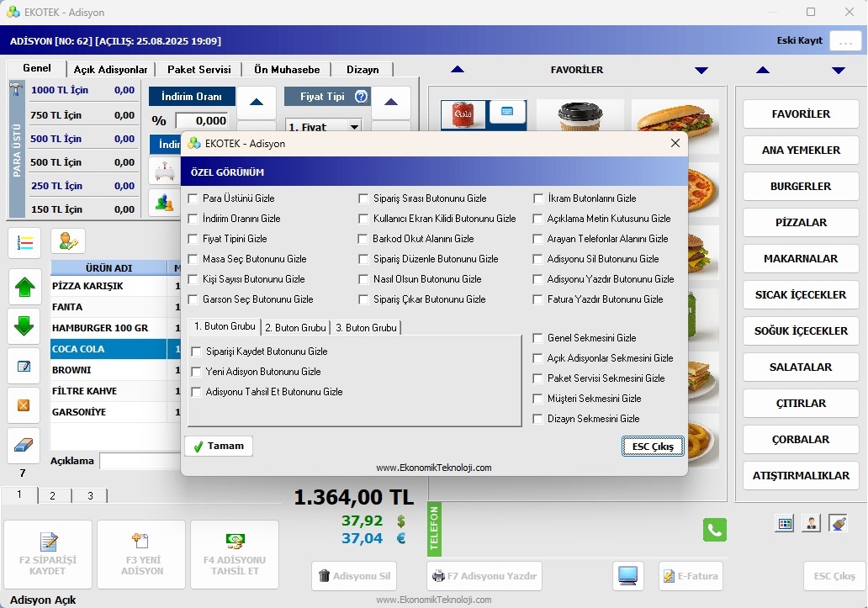Screen dimensions: 868x608
Task: Select the cola can thumbnail in favorites
Action: (x=463, y=114)
